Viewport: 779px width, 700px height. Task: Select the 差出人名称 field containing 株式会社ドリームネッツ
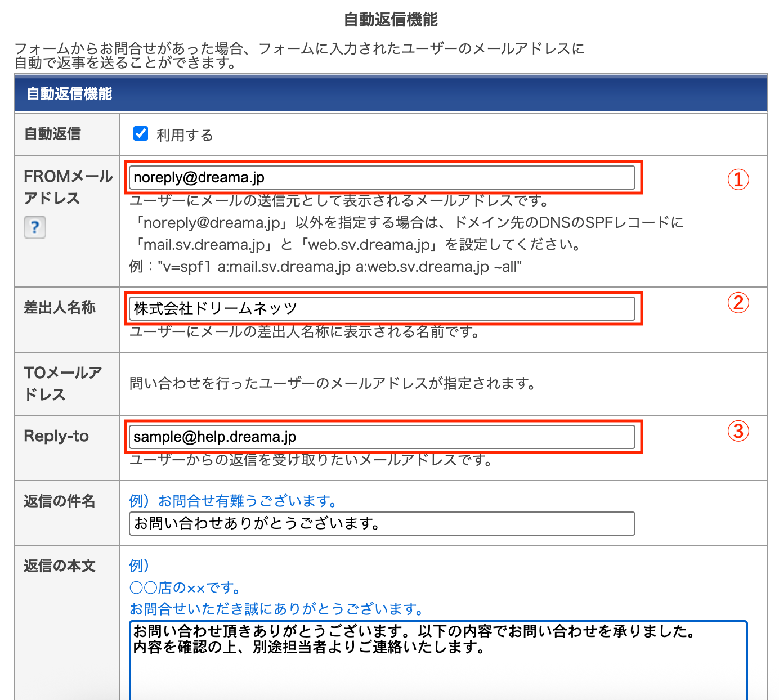pos(382,308)
